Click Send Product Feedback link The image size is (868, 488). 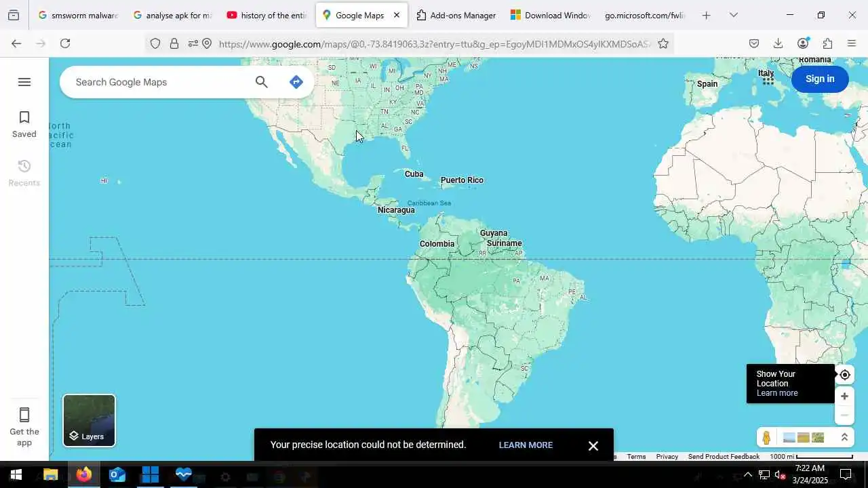pyautogui.click(x=724, y=457)
